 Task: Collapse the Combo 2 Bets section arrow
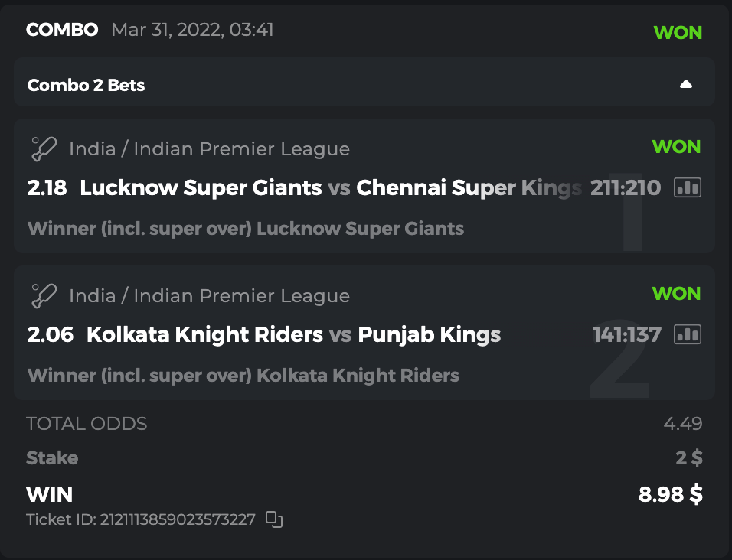[x=686, y=84]
